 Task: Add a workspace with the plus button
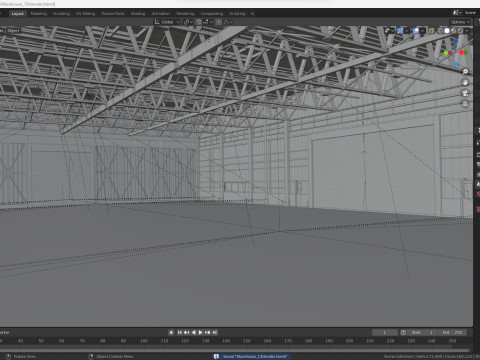click(252, 13)
